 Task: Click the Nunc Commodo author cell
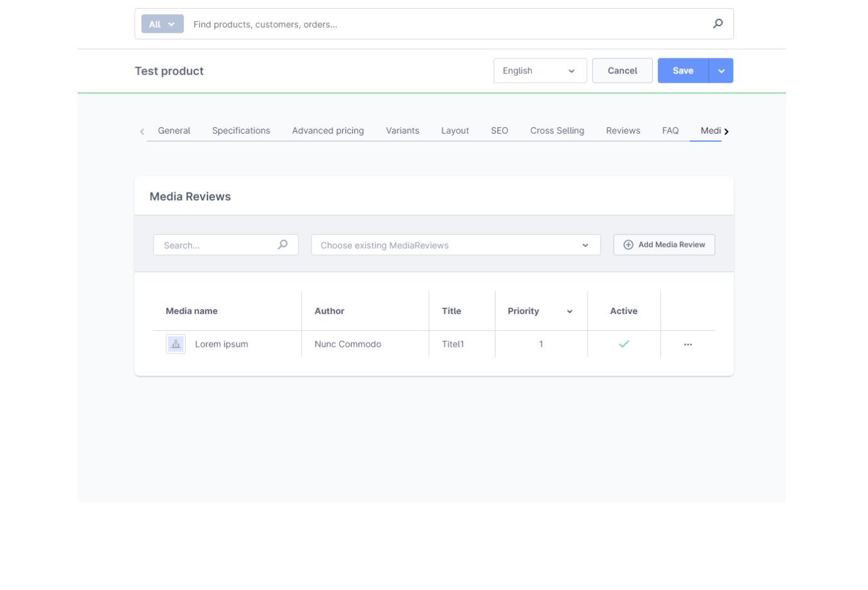pos(347,344)
